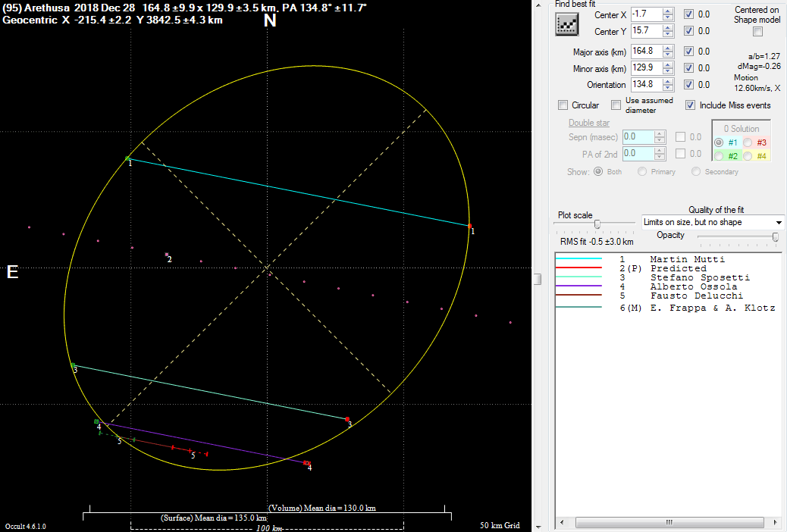Screen dimensions: 787x532
Task: Click the PA of 2nd field
Action: click(638, 153)
